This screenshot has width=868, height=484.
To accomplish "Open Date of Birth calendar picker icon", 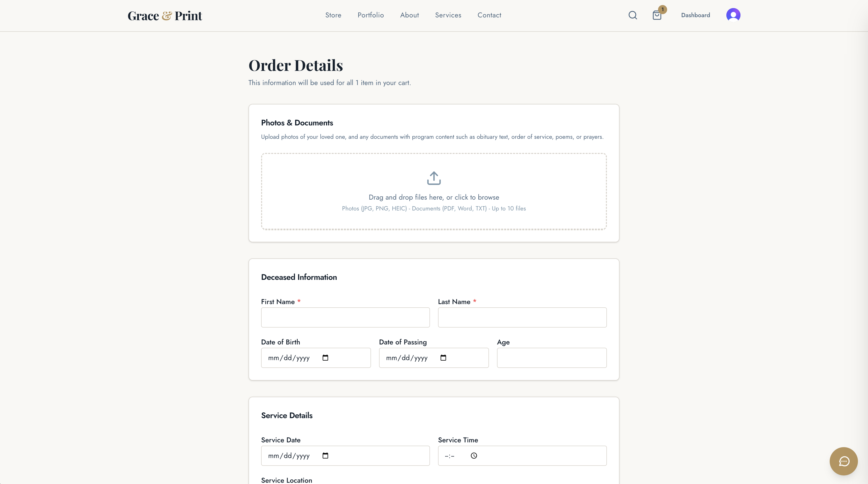I will [x=325, y=358].
